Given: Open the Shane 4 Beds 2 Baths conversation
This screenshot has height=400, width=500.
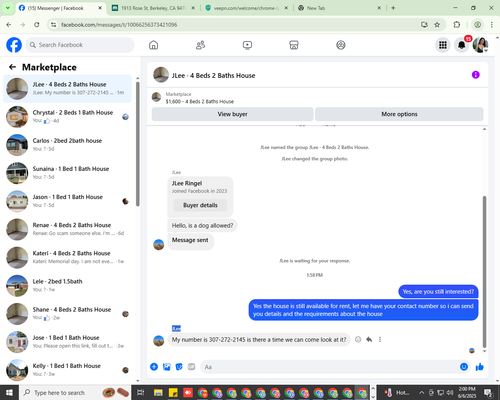Looking at the screenshot, I should pos(67,314).
